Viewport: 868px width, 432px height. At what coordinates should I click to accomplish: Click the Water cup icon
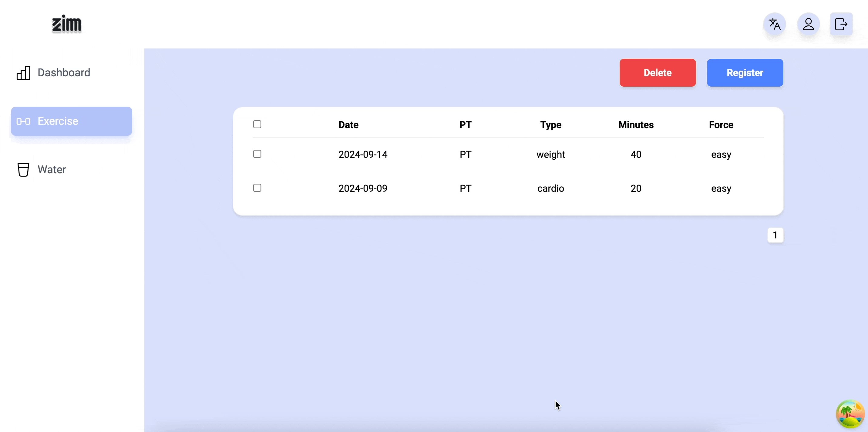pyautogui.click(x=23, y=170)
